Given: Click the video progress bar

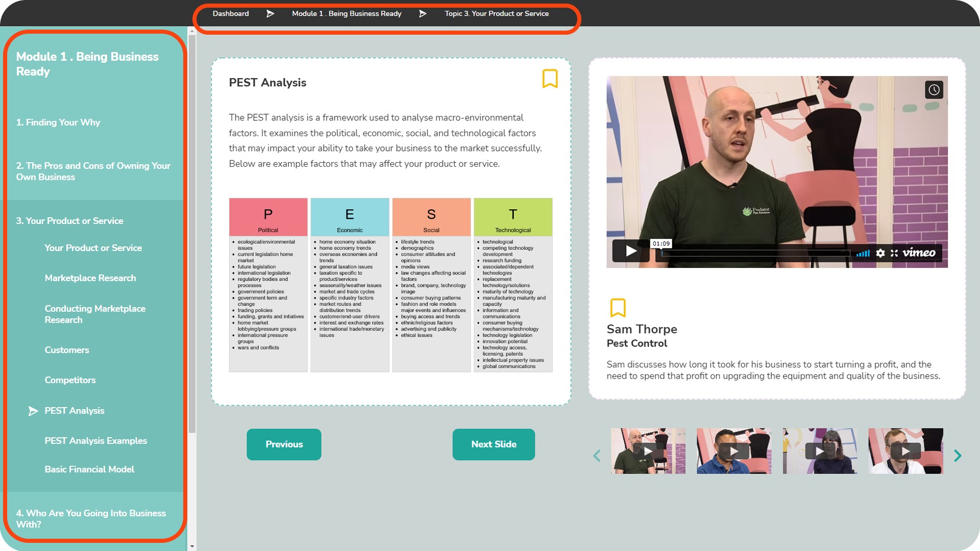Looking at the screenshot, I should [x=755, y=253].
